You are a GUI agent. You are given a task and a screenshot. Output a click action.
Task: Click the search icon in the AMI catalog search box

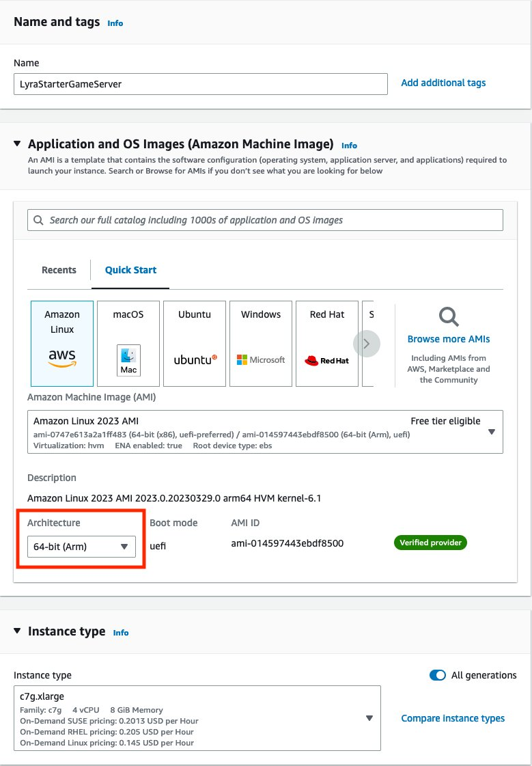(x=38, y=220)
